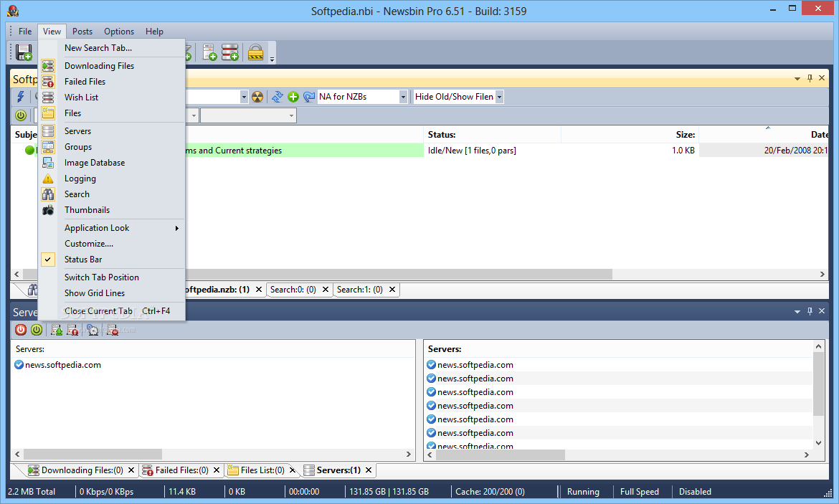The image size is (839, 504).
Task: Click the padlock toolbar icon
Action: click(256, 52)
